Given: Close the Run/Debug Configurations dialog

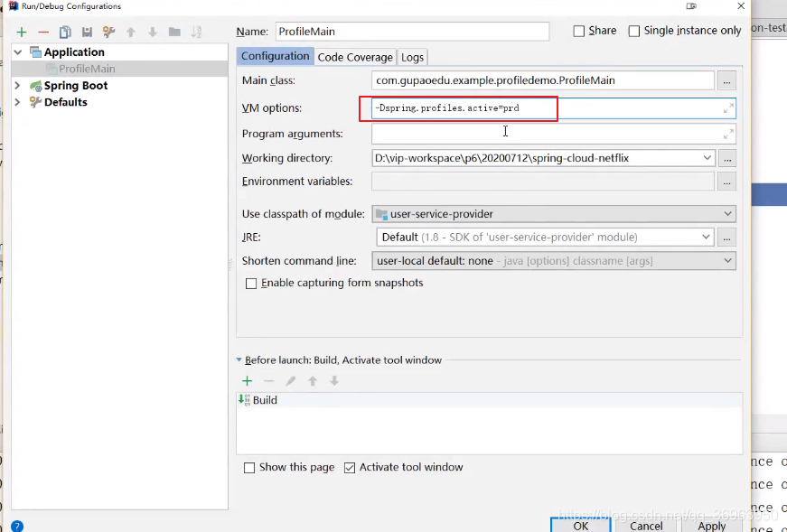Looking at the screenshot, I should point(741,6).
